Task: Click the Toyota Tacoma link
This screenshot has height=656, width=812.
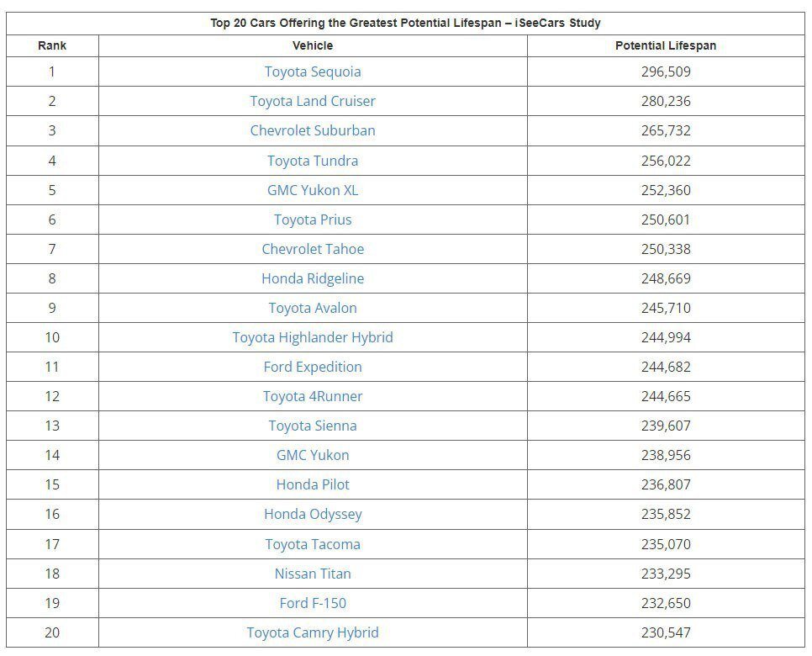Action: click(x=312, y=545)
